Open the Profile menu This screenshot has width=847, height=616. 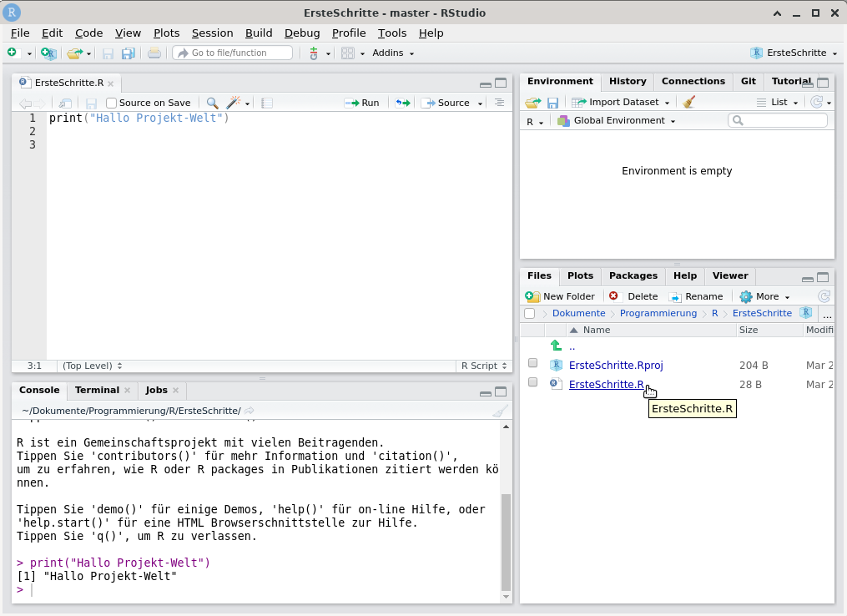pyautogui.click(x=349, y=33)
